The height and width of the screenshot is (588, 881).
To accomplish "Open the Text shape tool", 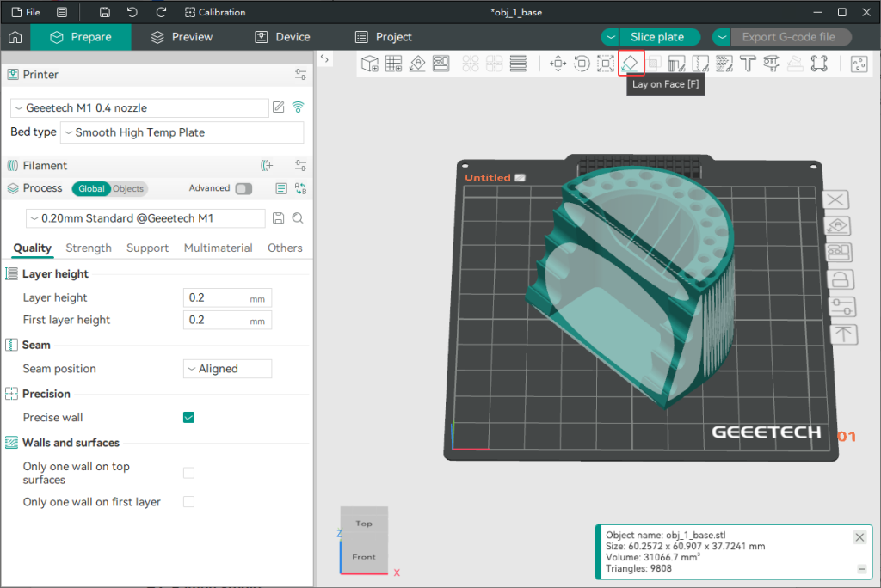I will [x=747, y=63].
